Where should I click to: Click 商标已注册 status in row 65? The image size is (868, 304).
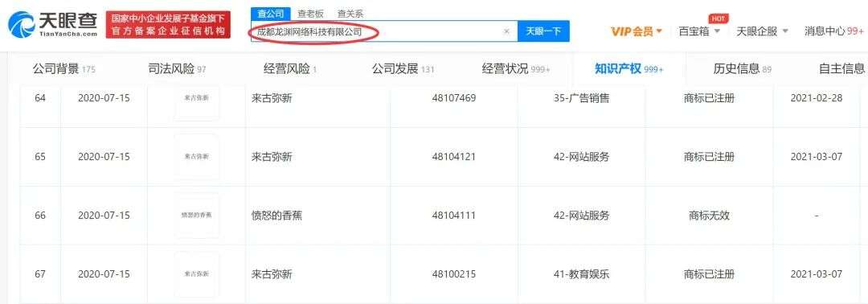coord(709,157)
